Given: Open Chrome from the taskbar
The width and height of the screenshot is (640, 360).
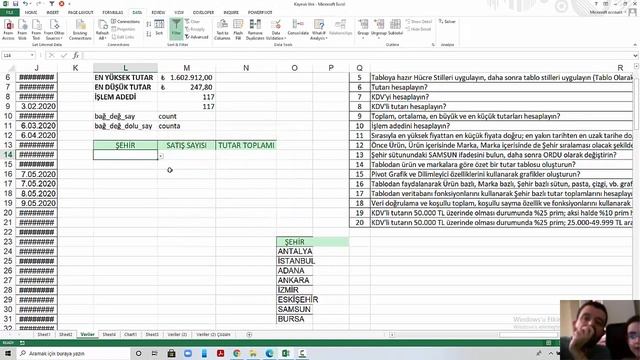Looking at the screenshot, I should (237, 353).
